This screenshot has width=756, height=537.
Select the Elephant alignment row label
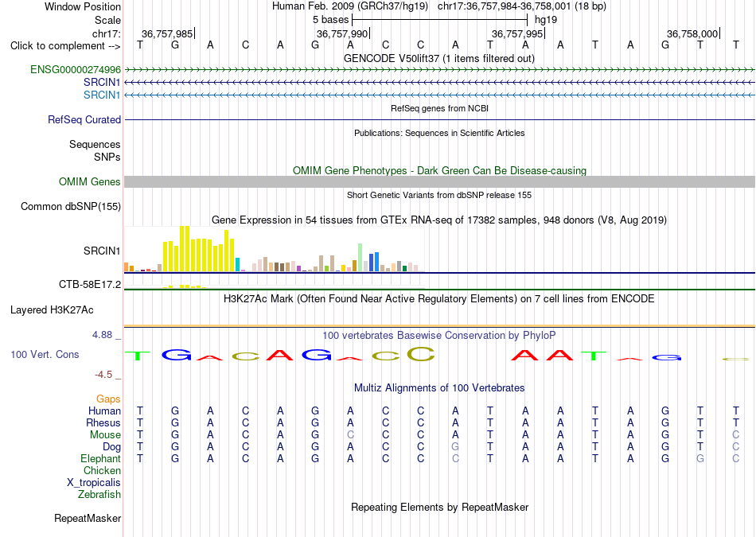(100, 458)
